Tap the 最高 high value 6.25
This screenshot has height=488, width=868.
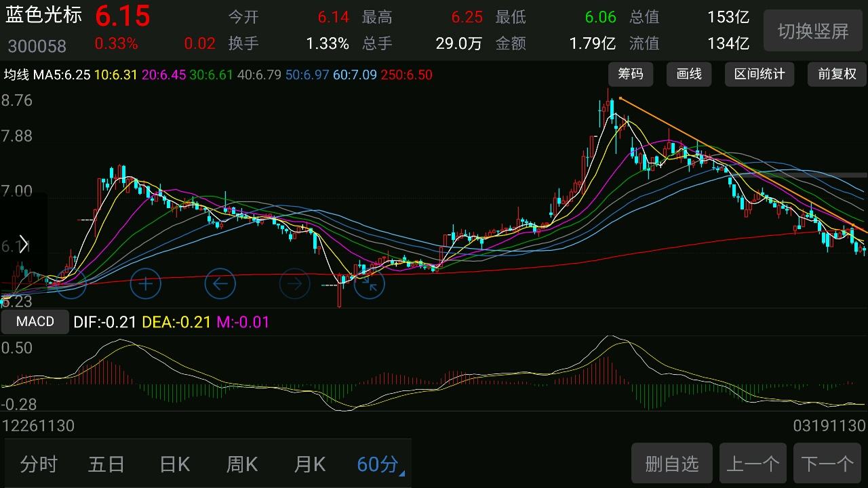point(467,18)
